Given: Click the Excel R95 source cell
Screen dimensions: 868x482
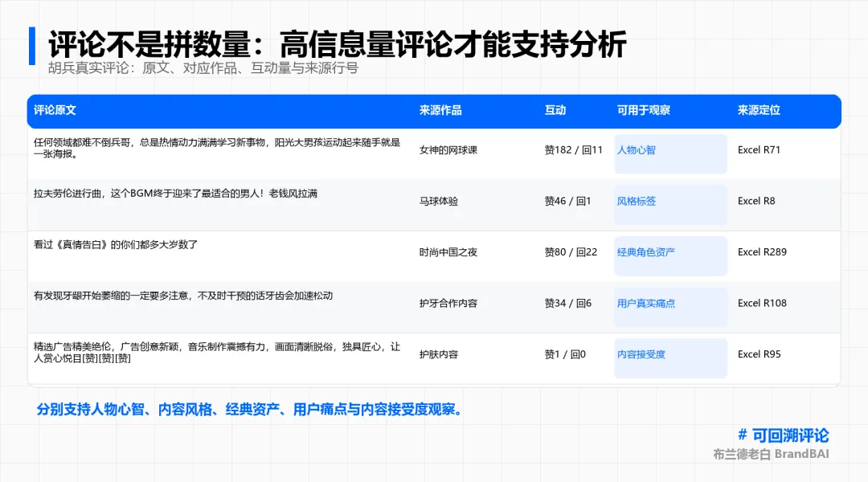Looking at the screenshot, I should pos(759,354).
